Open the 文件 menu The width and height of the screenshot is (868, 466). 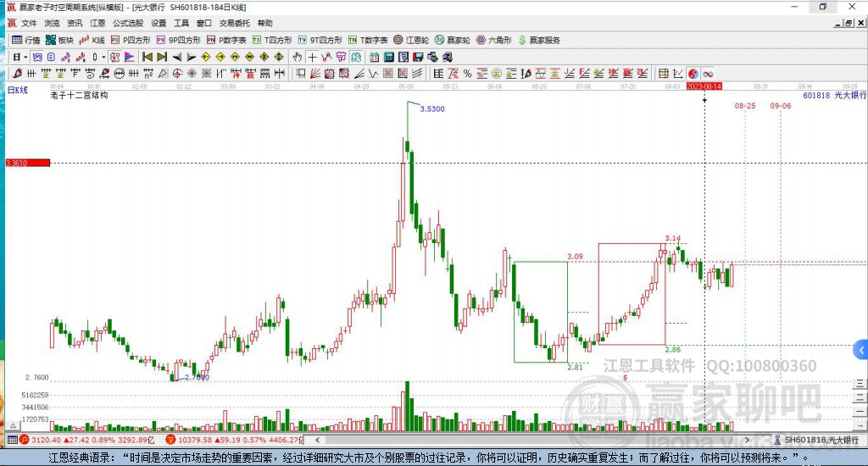tap(29, 23)
